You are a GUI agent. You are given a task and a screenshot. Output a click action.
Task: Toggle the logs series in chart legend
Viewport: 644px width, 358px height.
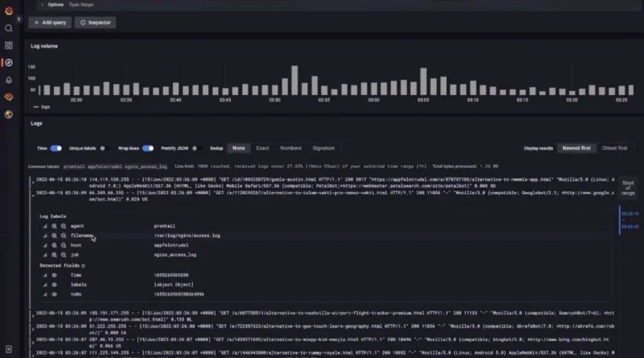click(x=41, y=107)
